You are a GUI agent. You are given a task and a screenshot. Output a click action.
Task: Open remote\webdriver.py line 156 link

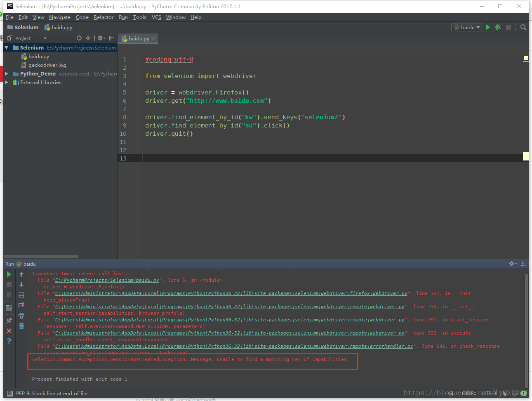point(230,307)
